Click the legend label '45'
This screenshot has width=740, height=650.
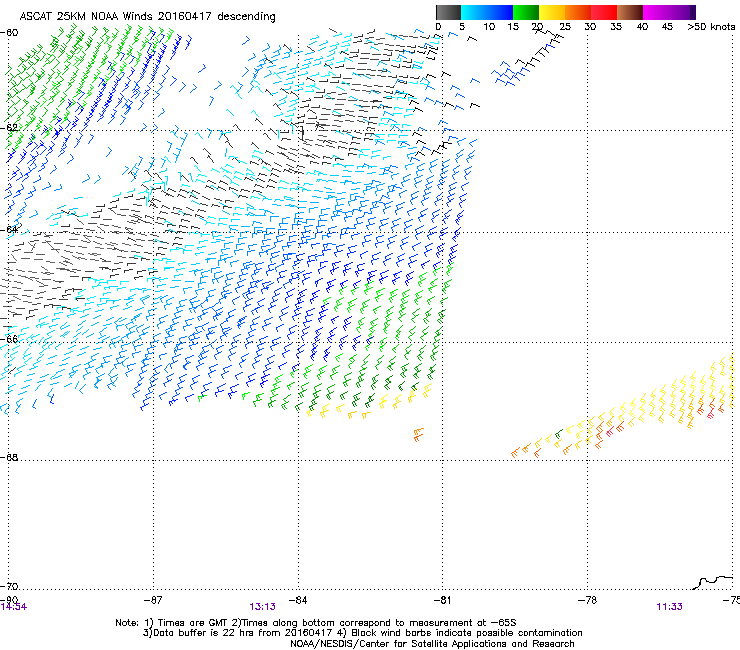(x=667, y=27)
